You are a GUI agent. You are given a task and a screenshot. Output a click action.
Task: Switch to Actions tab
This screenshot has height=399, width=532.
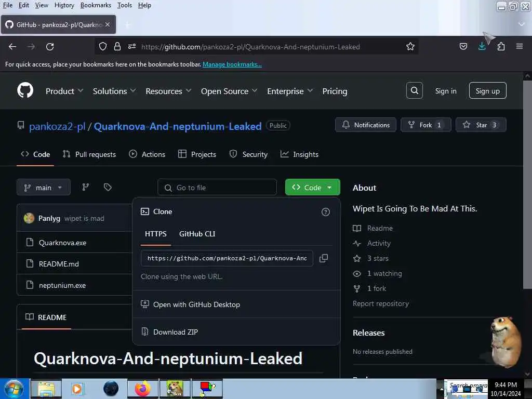pos(147,154)
